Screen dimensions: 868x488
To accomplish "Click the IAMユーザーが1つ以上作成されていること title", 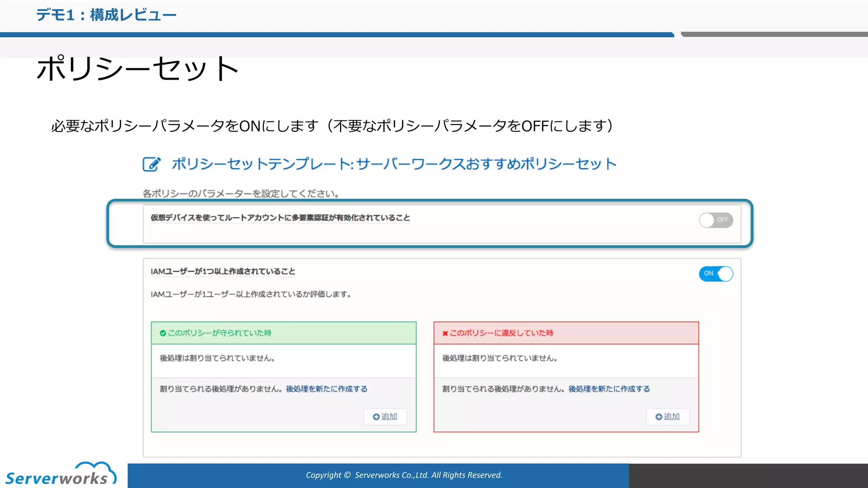I will [223, 272].
